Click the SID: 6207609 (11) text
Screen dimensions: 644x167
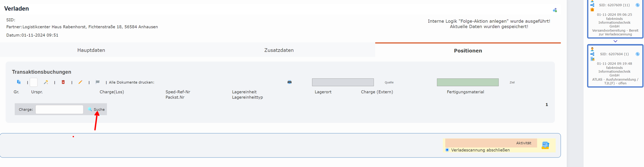click(614, 5)
